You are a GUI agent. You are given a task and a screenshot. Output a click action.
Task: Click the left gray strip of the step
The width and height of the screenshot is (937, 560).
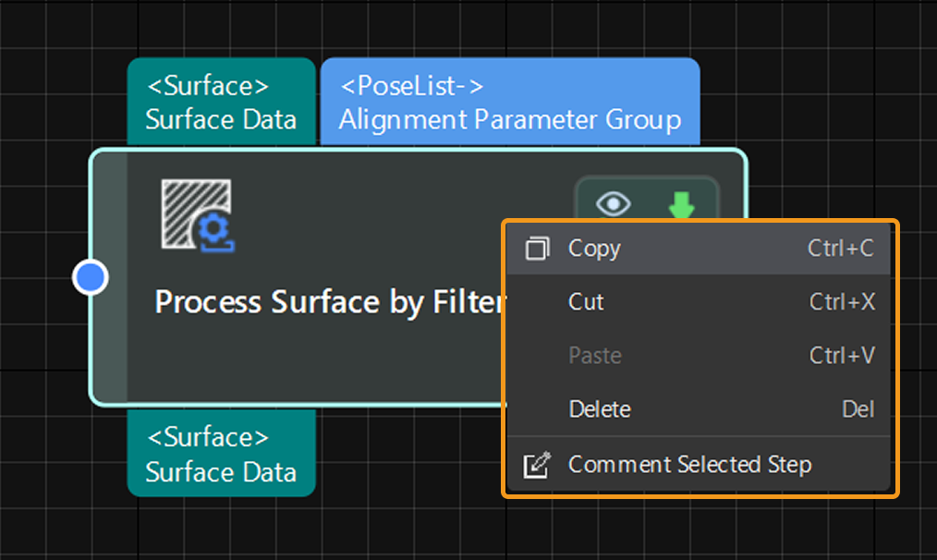point(108,277)
